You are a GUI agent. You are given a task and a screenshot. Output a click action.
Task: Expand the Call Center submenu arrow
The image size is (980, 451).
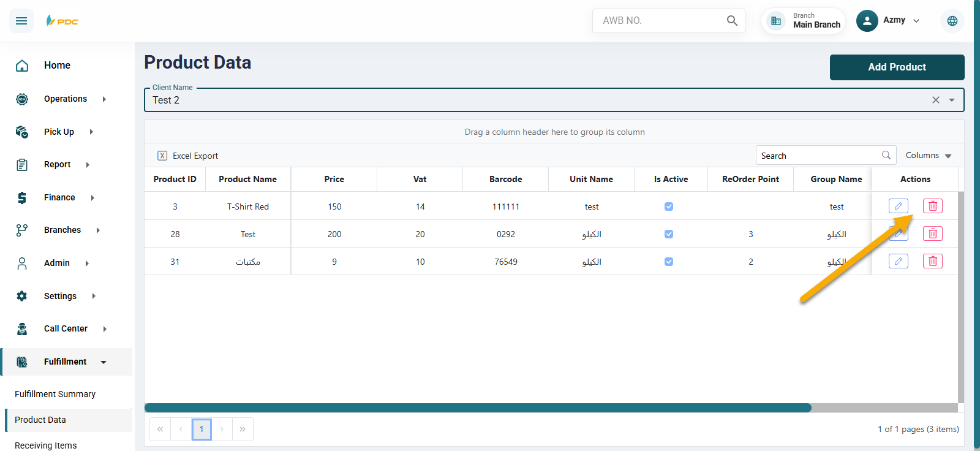[x=105, y=329]
